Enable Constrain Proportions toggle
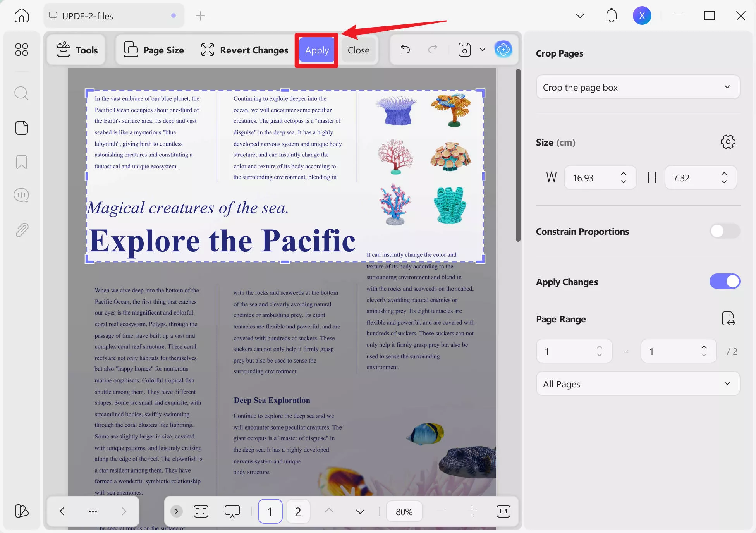This screenshot has width=756, height=533. 724,231
